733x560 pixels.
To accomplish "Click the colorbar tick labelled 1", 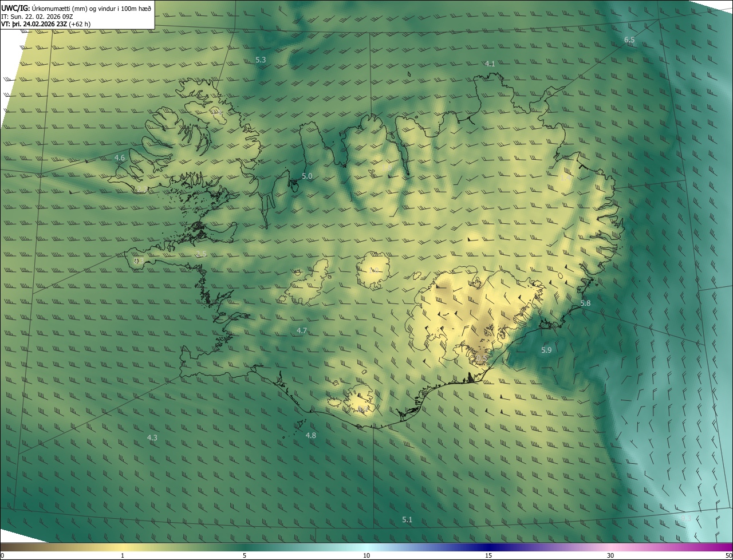I will point(123,556).
